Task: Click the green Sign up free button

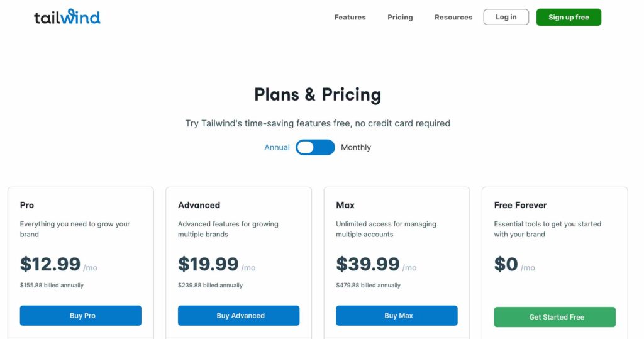Action: [x=569, y=17]
